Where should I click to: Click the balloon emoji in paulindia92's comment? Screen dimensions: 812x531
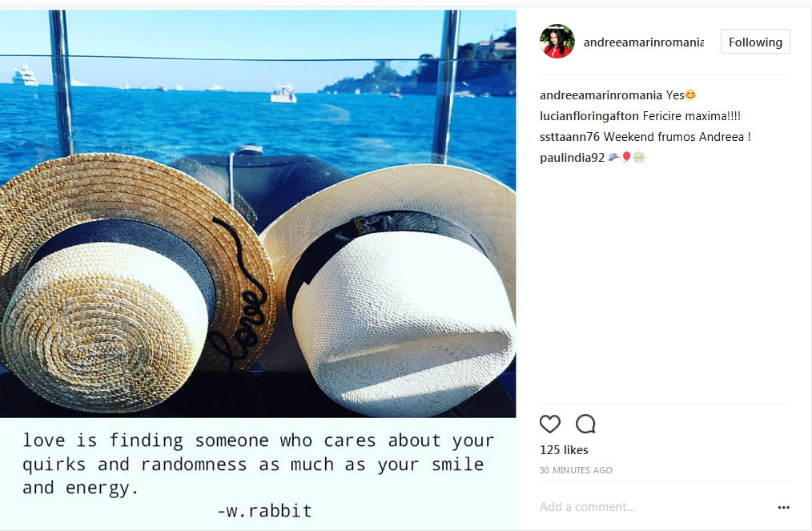click(x=626, y=157)
